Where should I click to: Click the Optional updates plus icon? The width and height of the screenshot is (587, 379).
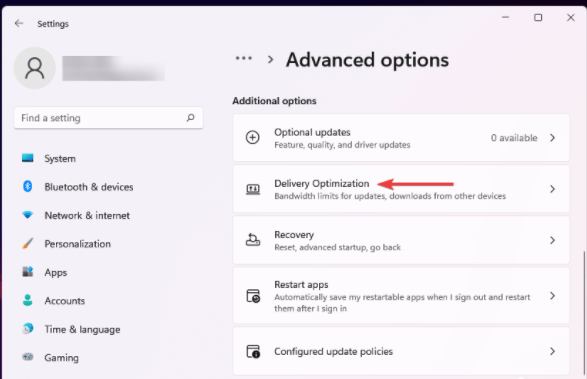(x=253, y=137)
